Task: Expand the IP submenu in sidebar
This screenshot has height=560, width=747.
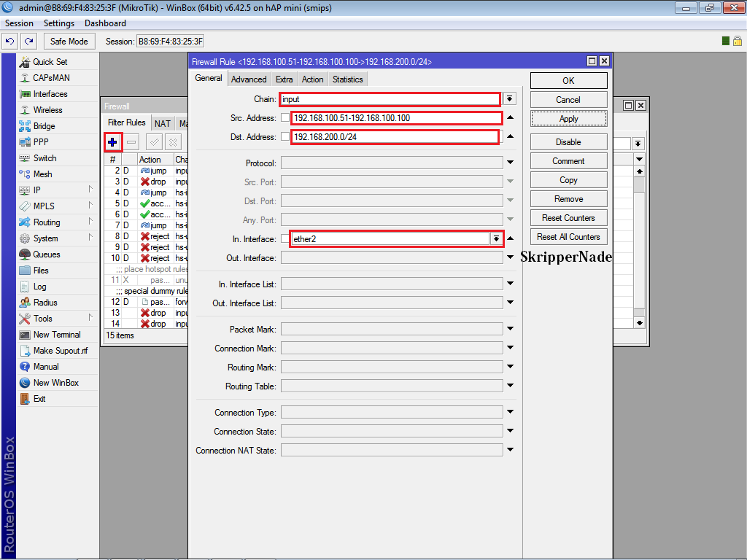Action: (x=90, y=190)
